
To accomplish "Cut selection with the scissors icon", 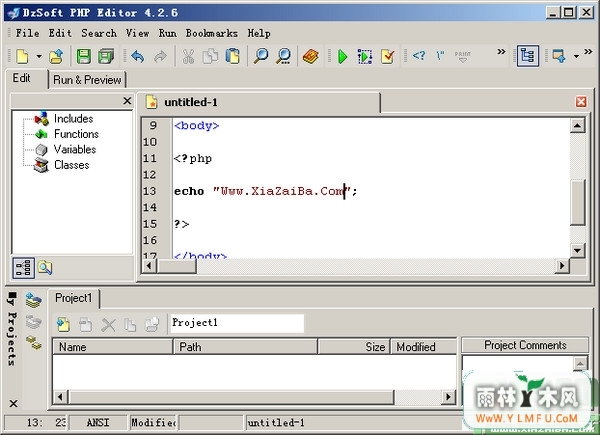I will pos(188,56).
